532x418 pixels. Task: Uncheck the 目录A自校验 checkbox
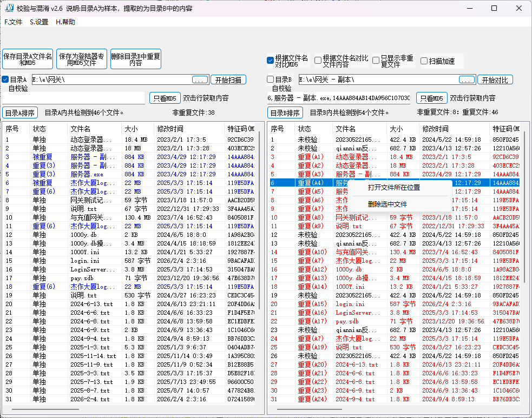[5, 79]
